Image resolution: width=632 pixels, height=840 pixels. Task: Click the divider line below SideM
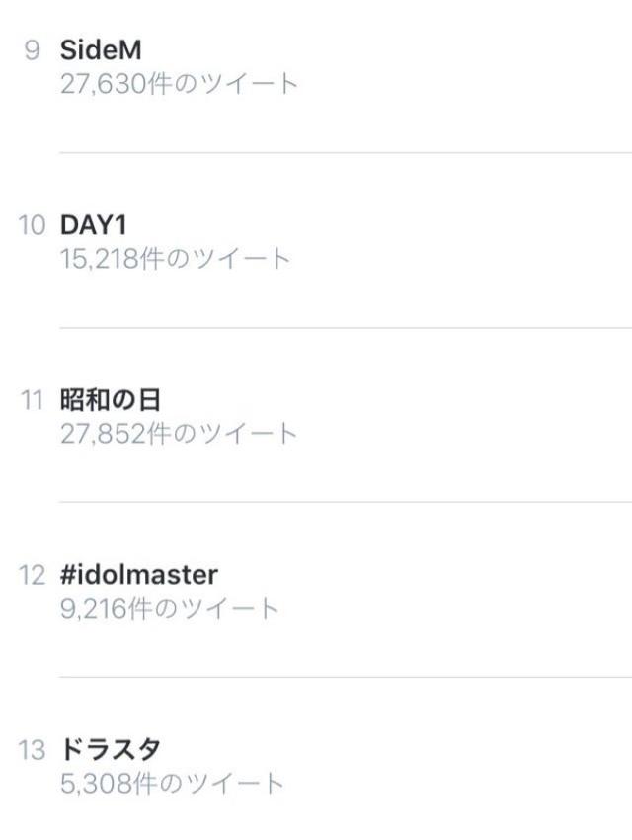point(346,153)
